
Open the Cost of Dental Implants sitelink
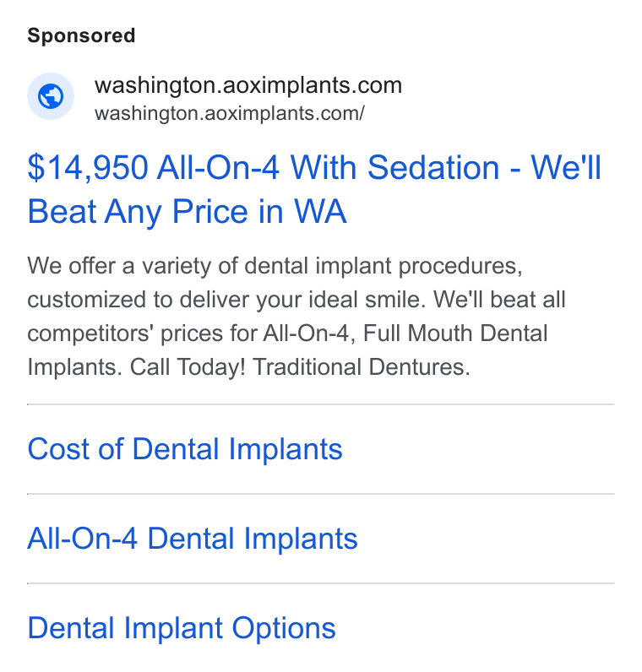pos(185,449)
